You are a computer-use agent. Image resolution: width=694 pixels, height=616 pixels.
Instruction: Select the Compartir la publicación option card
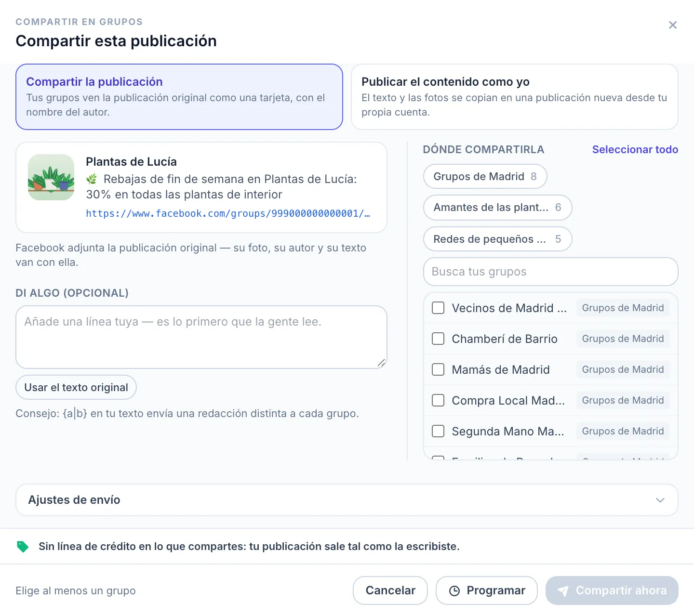point(179,97)
